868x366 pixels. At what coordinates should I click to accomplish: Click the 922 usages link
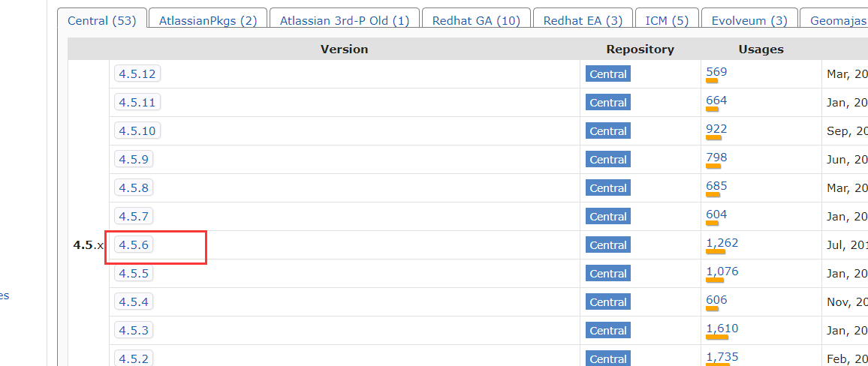pyautogui.click(x=716, y=129)
